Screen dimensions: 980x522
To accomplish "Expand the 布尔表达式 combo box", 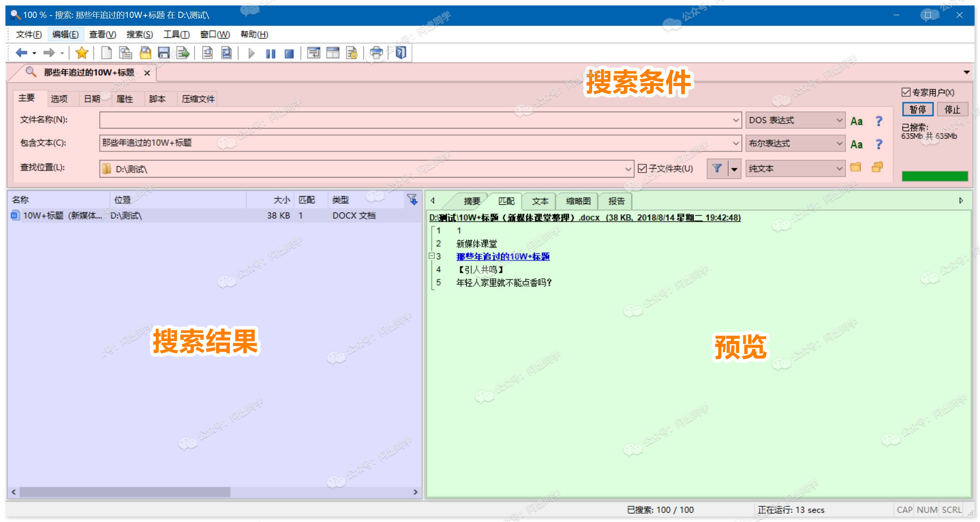I will coord(839,144).
